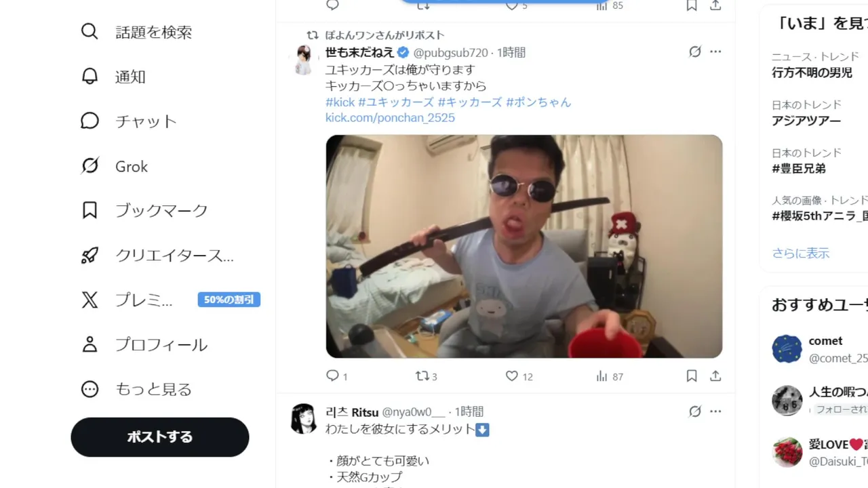868x488 pixels.
Task: Open bookmarks (ブックマーク) in sidebar
Action: click(144, 211)
